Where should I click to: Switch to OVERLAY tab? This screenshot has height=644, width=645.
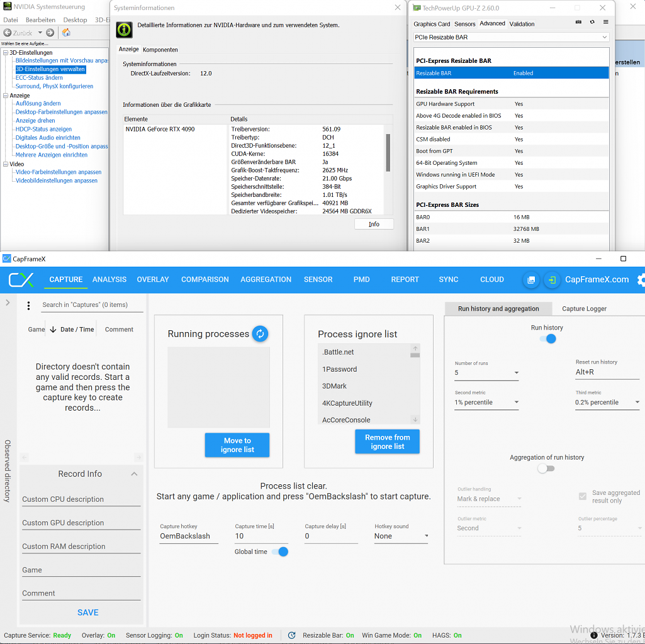(x=153, y=280)
